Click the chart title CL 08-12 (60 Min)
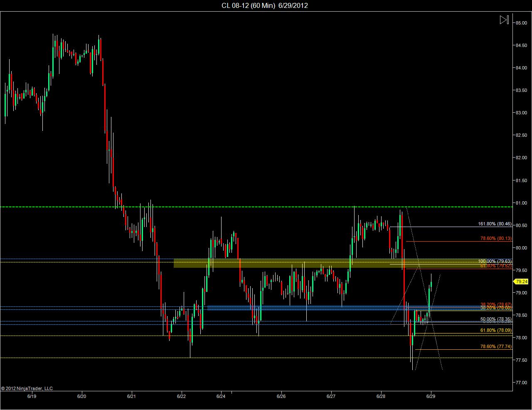Screen dimensions: 532x410 tap(248, 5)
